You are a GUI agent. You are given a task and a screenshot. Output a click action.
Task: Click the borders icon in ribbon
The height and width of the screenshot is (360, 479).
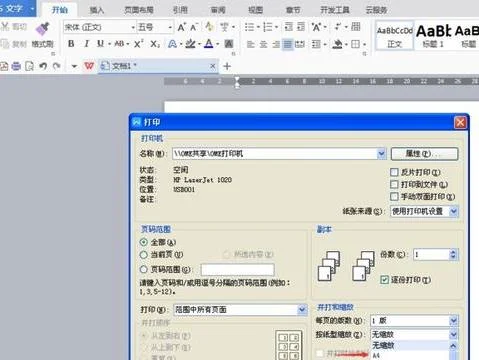355,44
